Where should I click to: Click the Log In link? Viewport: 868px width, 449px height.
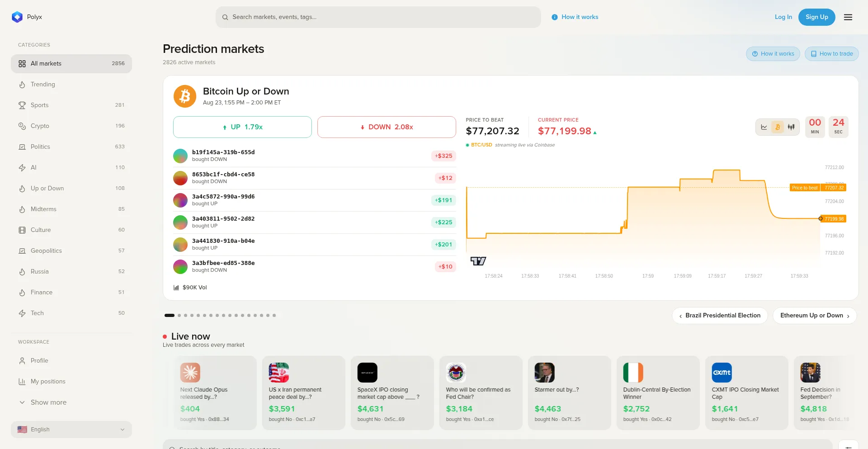coord(783,17)
